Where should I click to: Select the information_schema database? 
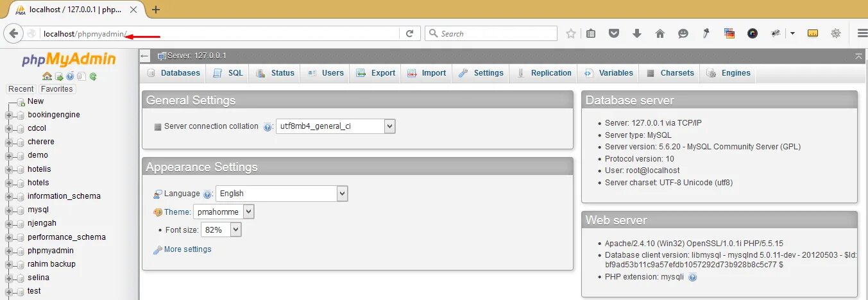[x=64, y=196]
